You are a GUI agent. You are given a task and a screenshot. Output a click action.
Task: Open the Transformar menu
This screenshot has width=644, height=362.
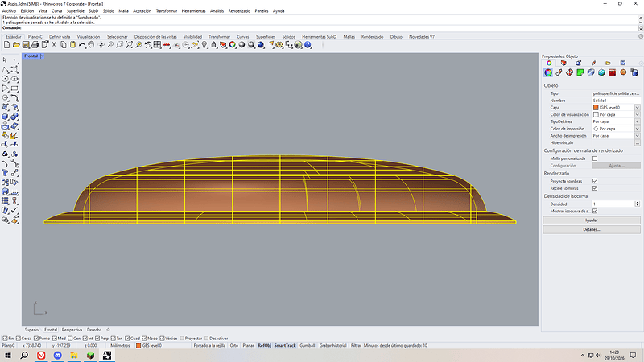[167, 11]
